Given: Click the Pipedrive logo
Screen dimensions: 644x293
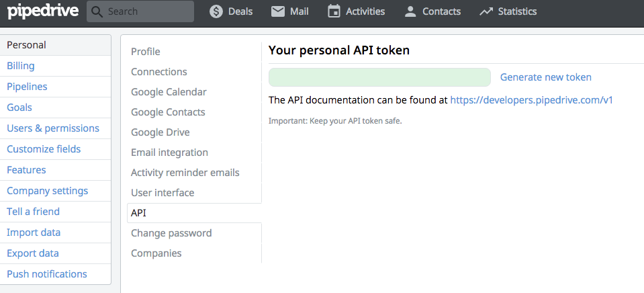Looking at the screenshot, I should pyautogui.click(x=43, y=11).
